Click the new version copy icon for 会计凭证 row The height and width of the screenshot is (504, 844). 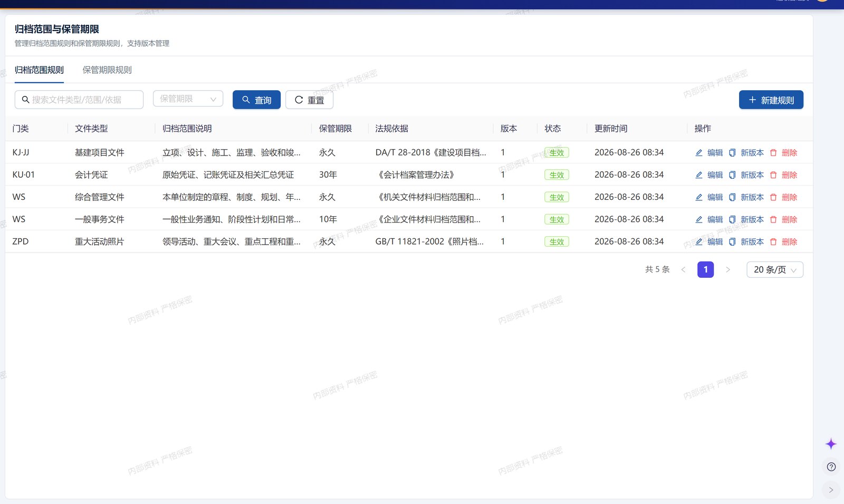coord(732,175)
